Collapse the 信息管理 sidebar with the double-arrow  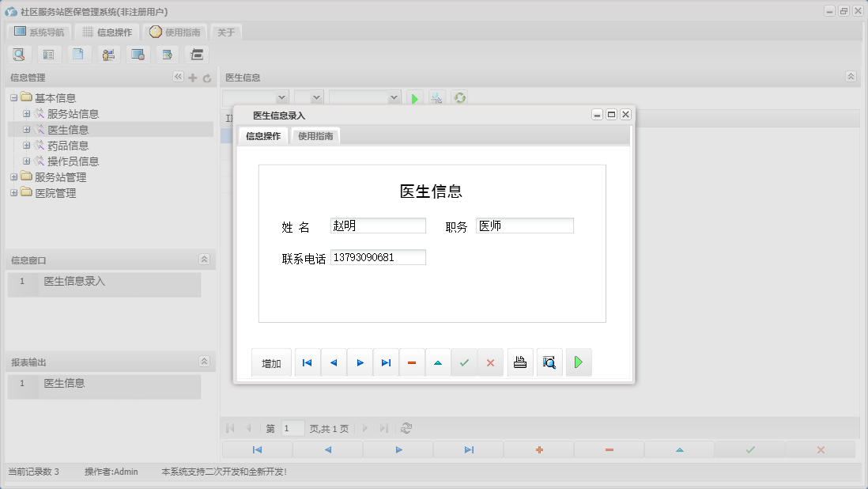178,77
